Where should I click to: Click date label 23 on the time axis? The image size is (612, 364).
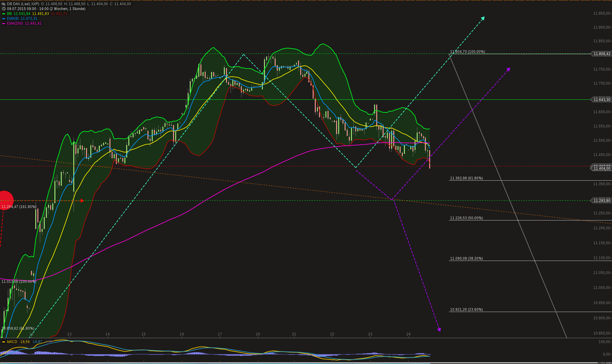[370, 334]
